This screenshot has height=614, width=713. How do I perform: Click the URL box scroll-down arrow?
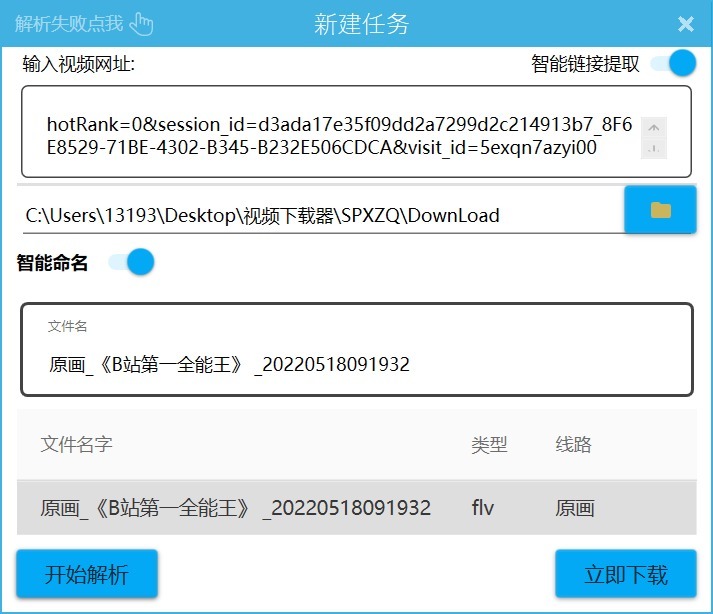pyautogui.click(x=653, y=150)
